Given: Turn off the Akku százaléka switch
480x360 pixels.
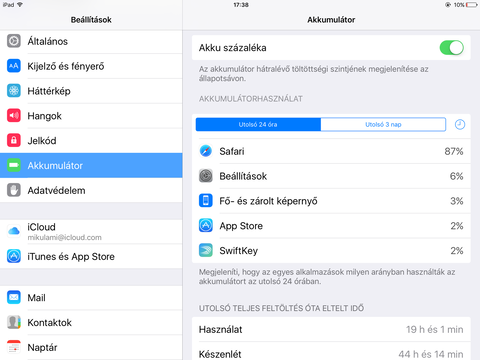Looking at the screenshot, I should [451, 48].
